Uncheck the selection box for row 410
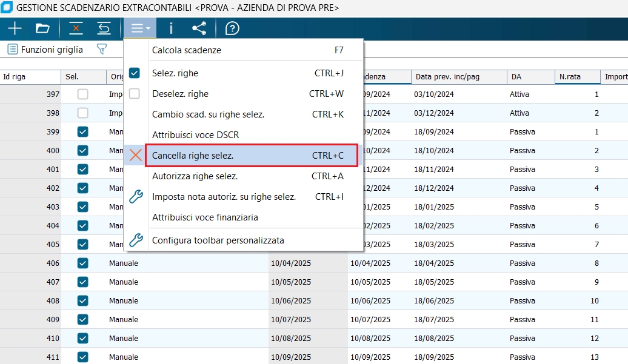 pyautogui.click(x=83, y=339)
